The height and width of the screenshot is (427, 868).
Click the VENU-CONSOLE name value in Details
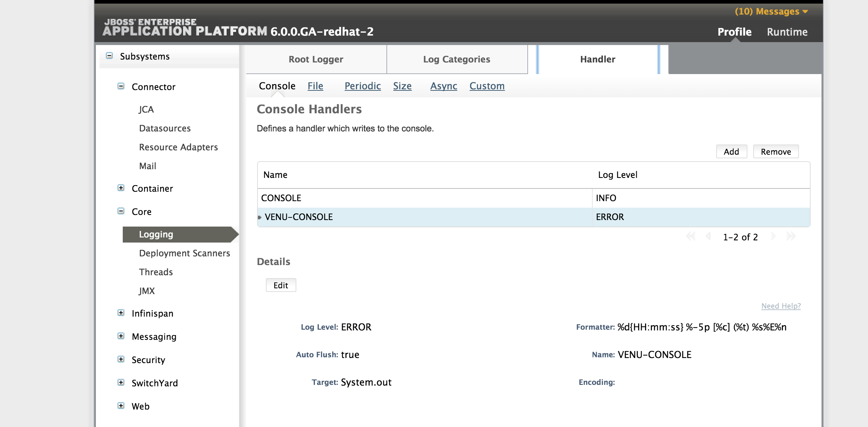coord(654,355)
